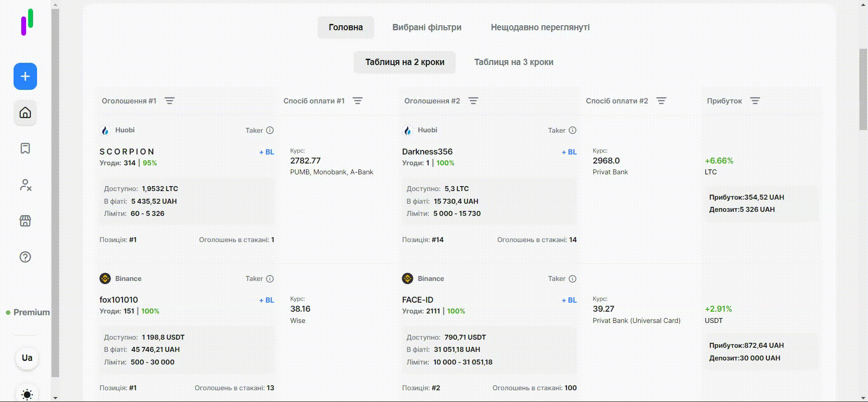This screenshot has height=402, width=868.
Task: Switch to Вибрані фільтри tab
Action: point(427,28)
